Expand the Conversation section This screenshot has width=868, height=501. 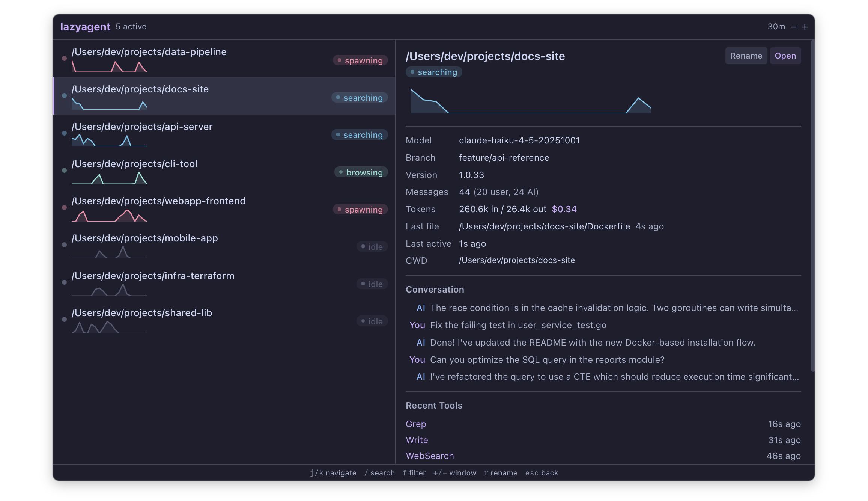(435, 289)
